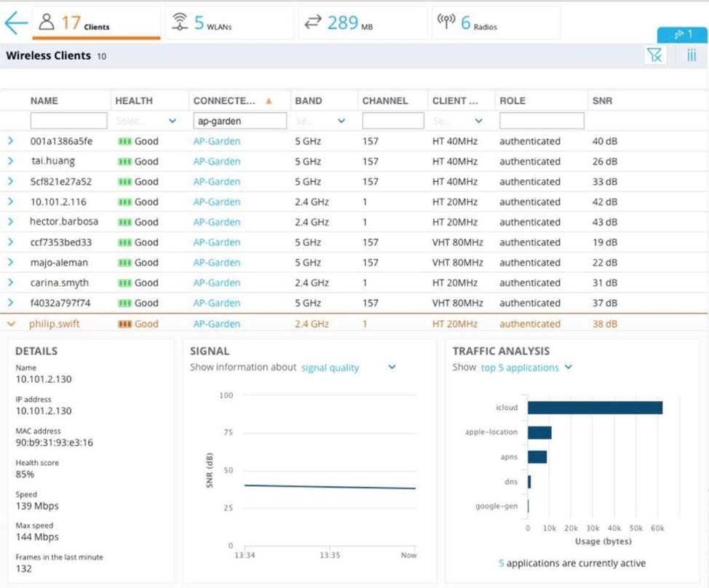Click the blue pin badge showing 1
This screenshot has width=709, height=588.
682,34
